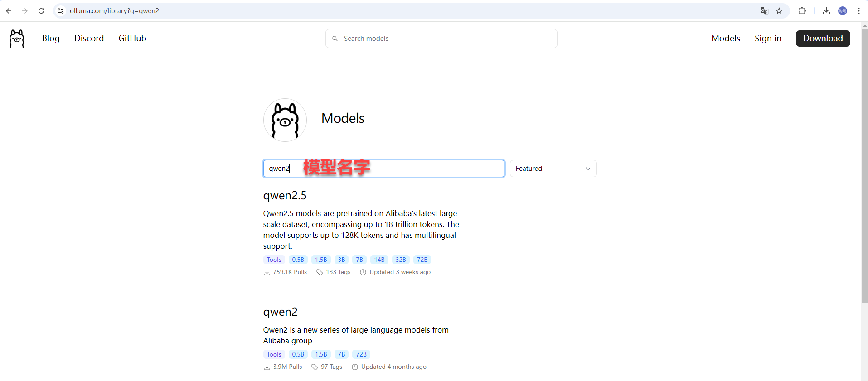Viewport: 868px width, 381px height.
Task: Open site information icon in address bar
Action: [x=61, y=11]
